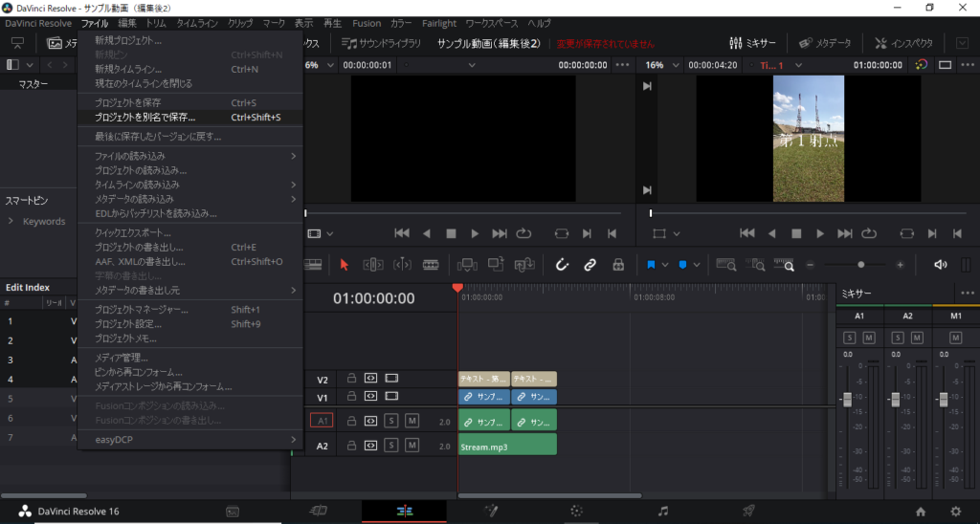
Task: Click the Detail Zoom icon
Action: [x=755, y=265]
